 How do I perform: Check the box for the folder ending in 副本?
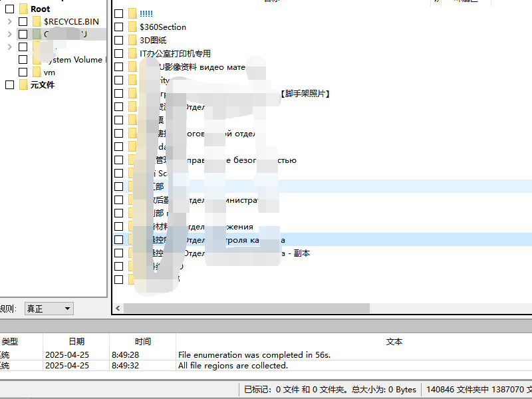click(119, 253)
